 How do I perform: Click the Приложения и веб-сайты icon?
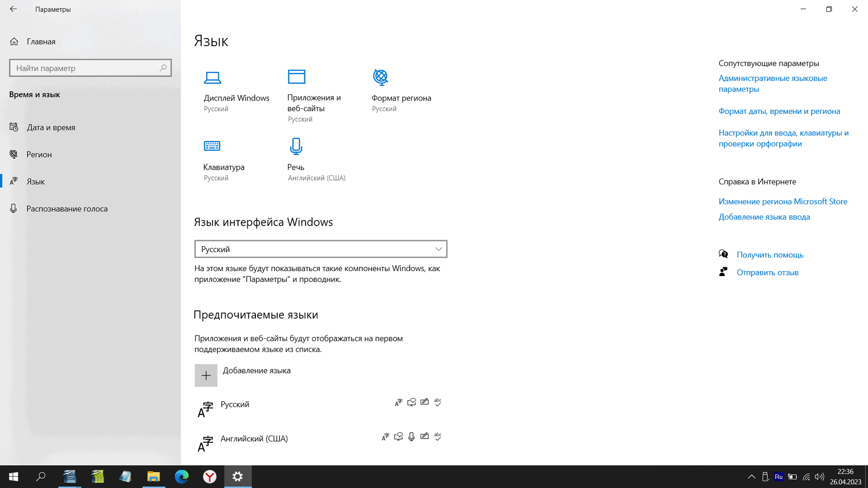pos(296,77)
